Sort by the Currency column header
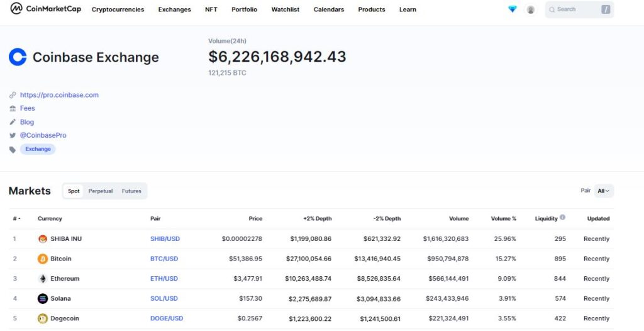Screen dimensions: 644x331 (x=50, y=219)
